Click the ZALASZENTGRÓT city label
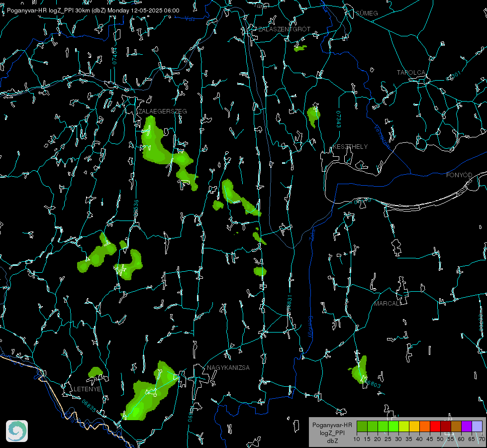The width and height of the screenshot is (487, 448). point(284,29)
